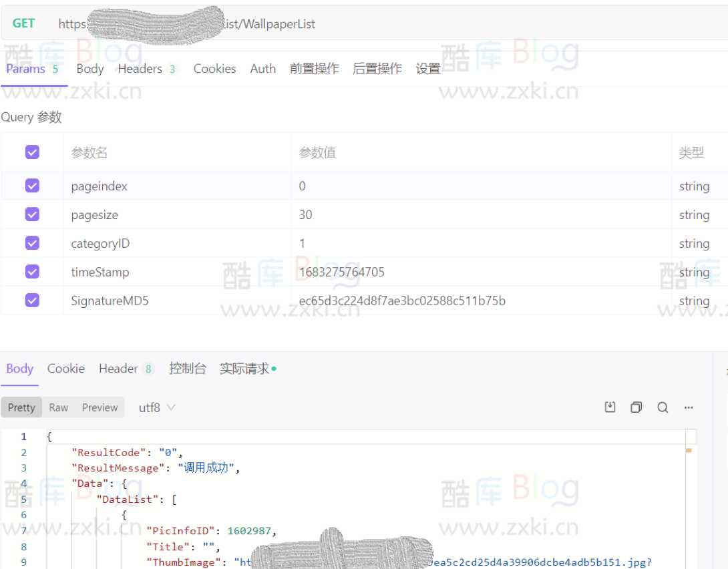The height and width of the screenshot is (569, 728).
Task: Open the GET request method dropdown
Action: tap(23, 23)
